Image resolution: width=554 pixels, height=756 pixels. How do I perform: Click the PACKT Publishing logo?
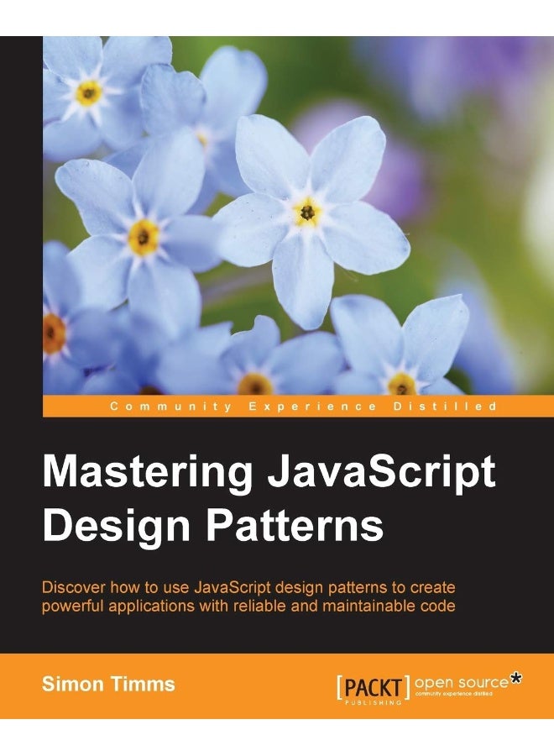(x=374, y=690)
